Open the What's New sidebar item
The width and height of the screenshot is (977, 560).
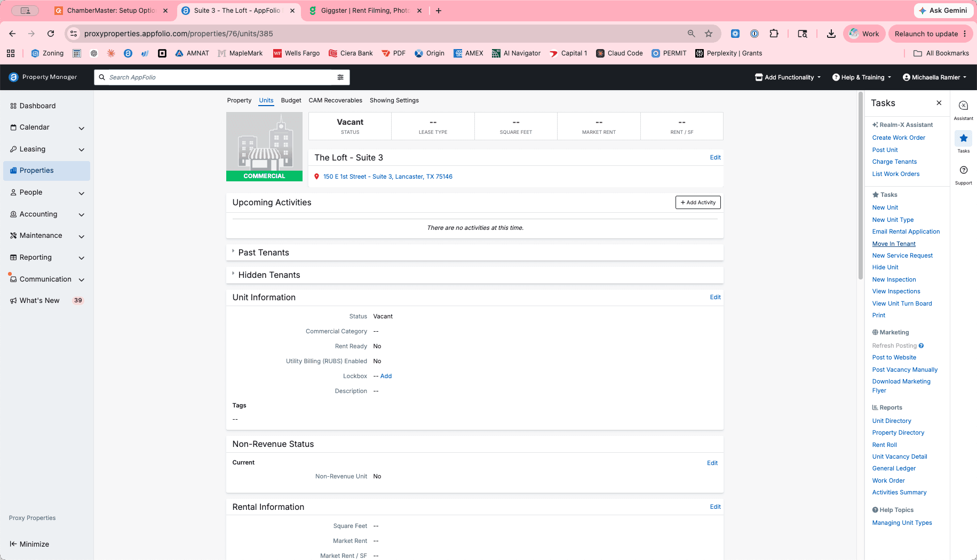coord(46,300)
